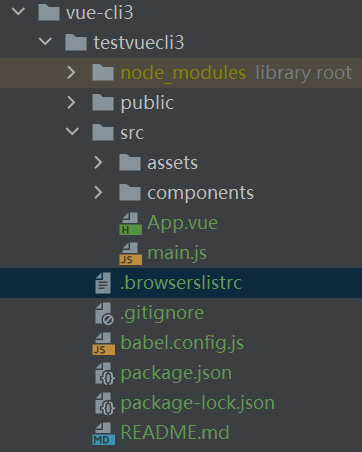Select the testvuecli3 folder name
Image resolution: width=362 pixels, height=452 pixels.
coord(139,43)
